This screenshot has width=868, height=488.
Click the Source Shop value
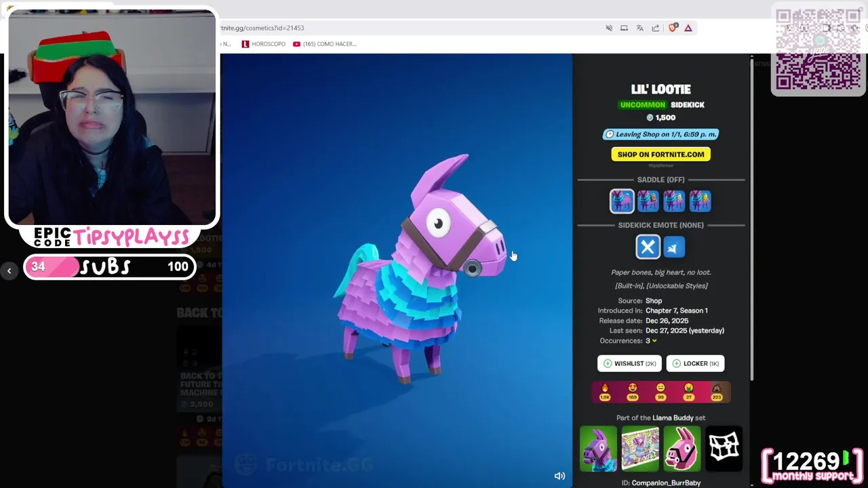pos(654,301)
